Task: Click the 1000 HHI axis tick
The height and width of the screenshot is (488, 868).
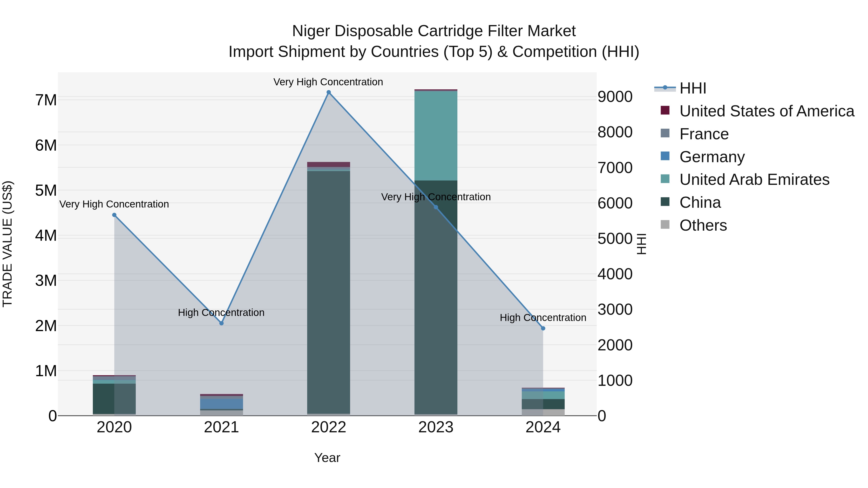Action: (x=615, y=381)
